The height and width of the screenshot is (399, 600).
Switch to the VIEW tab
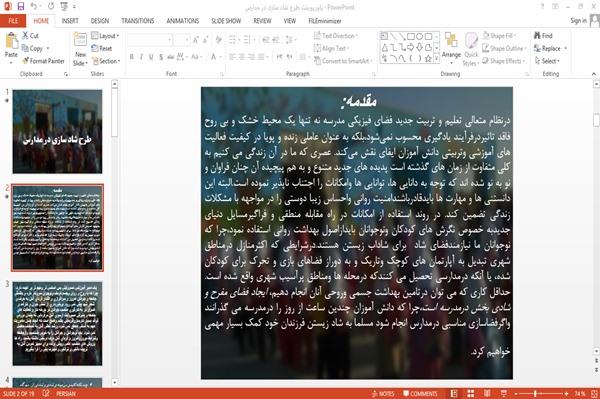(290, 21)
